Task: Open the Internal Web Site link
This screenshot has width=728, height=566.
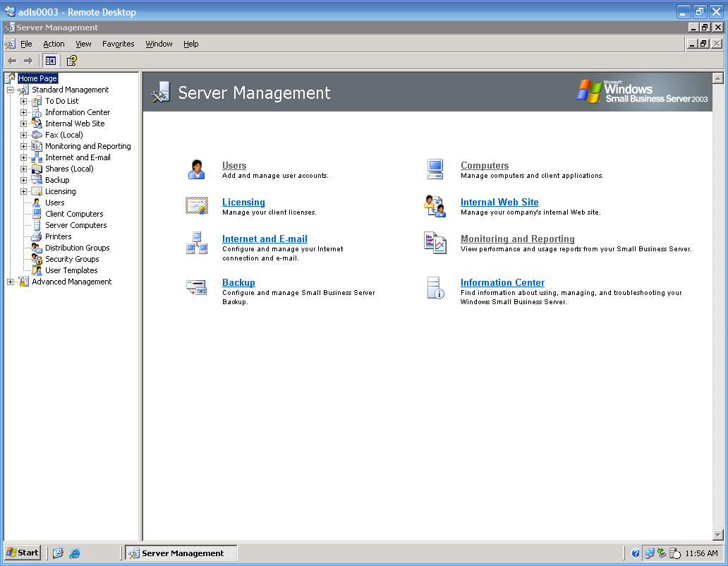Action: (x=499, y=203)
